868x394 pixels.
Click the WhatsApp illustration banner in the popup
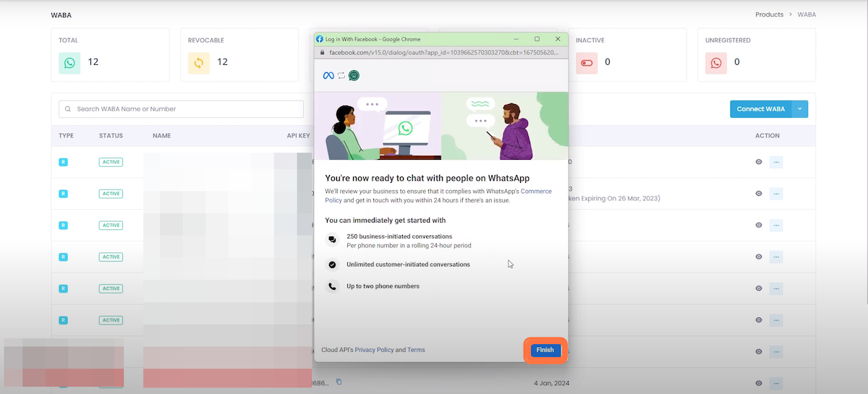pos(441,126)
